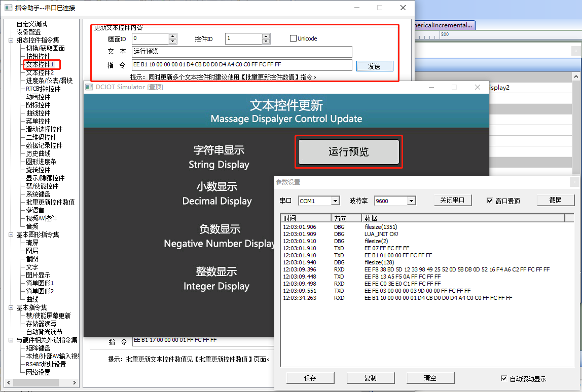Select 进度条/仪表/滑块 in the tree
582x392 pixels.
point(49,81)
